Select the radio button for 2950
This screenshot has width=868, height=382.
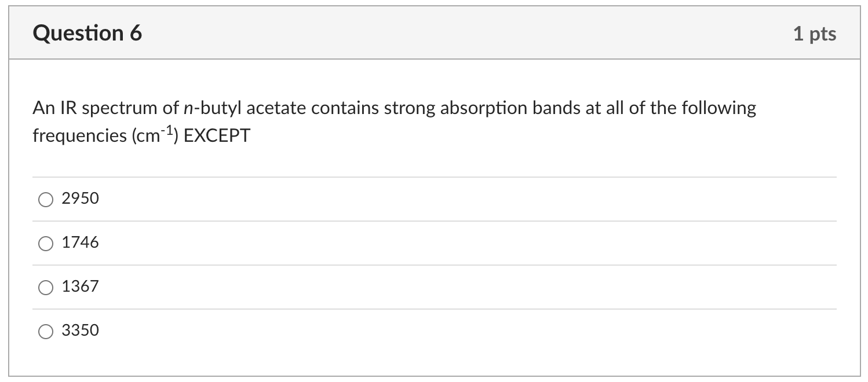45,199
